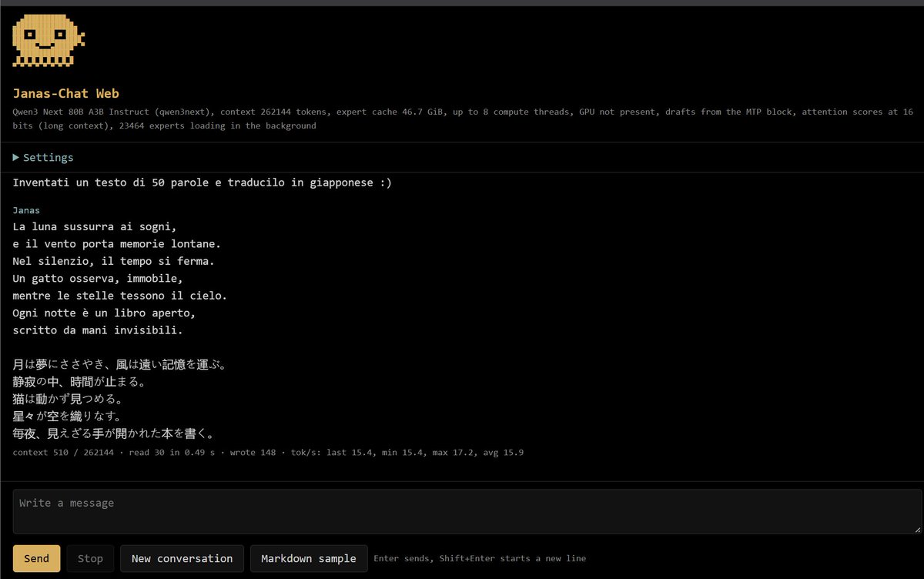Click the line "mentre le stelle tessono il cielo."

click(x=120, y=296)
